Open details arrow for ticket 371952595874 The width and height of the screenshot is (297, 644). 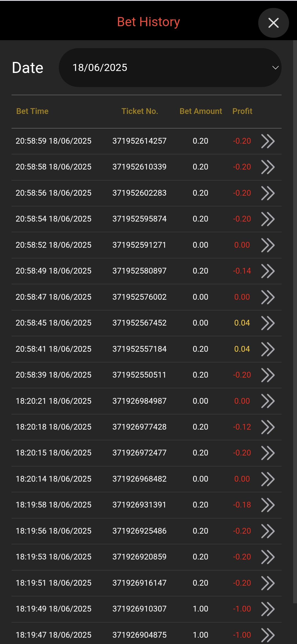tap(268, 219)
